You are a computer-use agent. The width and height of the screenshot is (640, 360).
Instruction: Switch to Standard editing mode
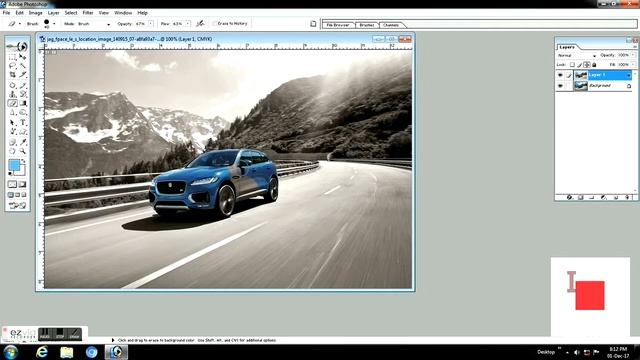[x=13, y=184]
